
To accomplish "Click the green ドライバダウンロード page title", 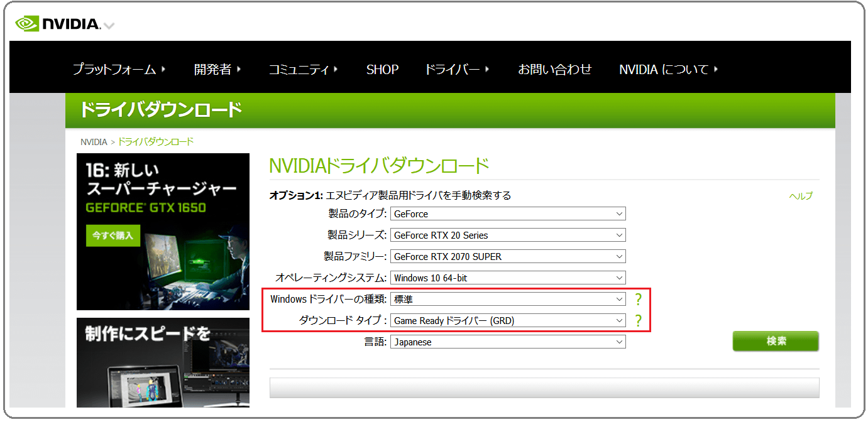I will click(x=161, y=110).
